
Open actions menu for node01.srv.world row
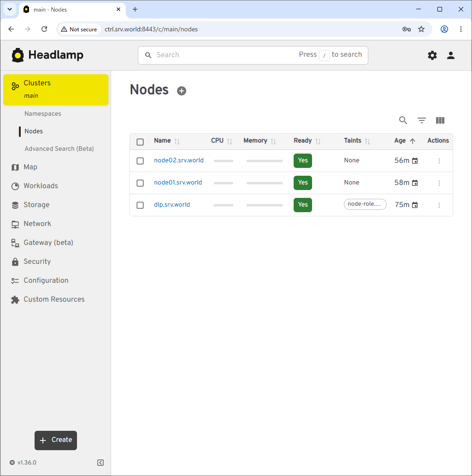(439, 183)
